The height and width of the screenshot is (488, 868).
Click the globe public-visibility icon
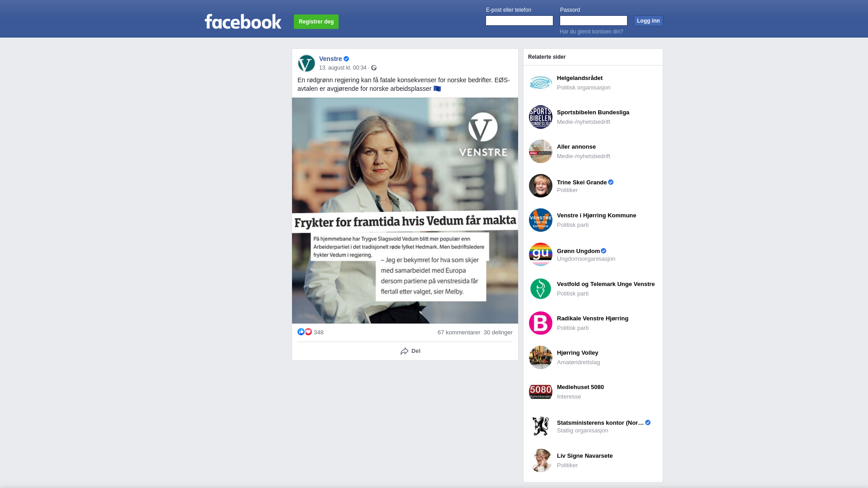pos(374,68)
